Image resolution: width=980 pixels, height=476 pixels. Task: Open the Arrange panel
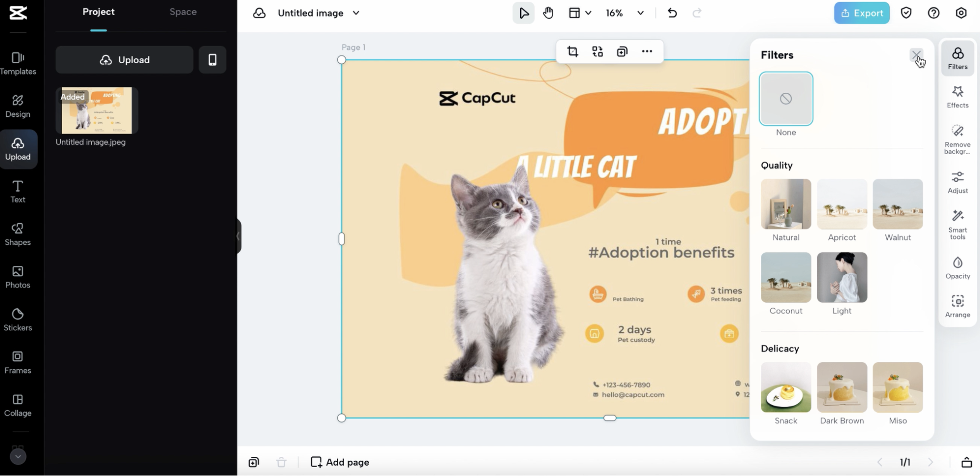pos(957,306)
